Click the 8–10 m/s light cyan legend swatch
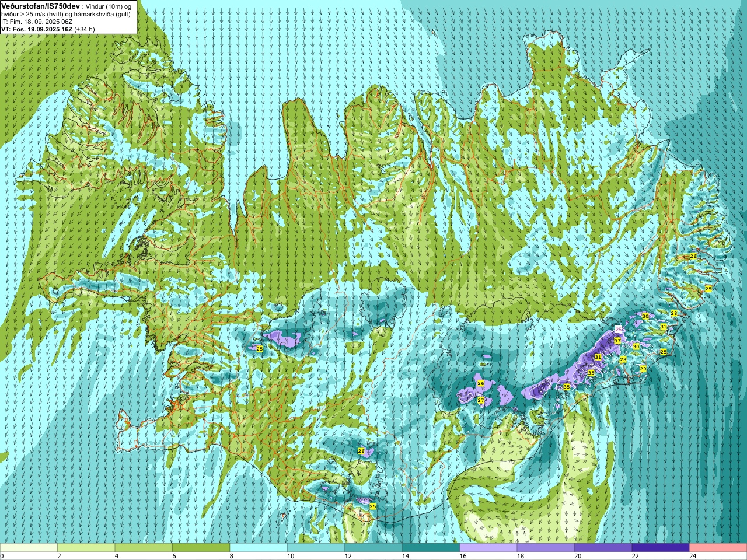Viewport: 747px width, 560px height. click(x=259, y=548)
